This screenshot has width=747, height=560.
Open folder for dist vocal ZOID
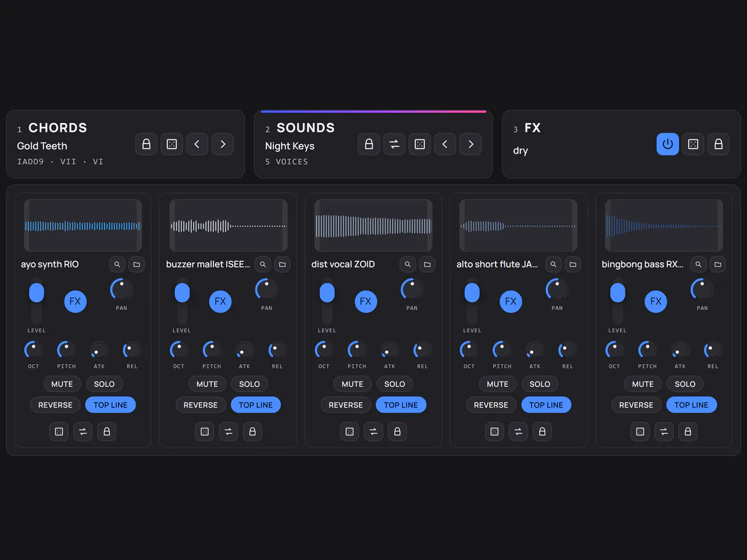tap(428, 264)
